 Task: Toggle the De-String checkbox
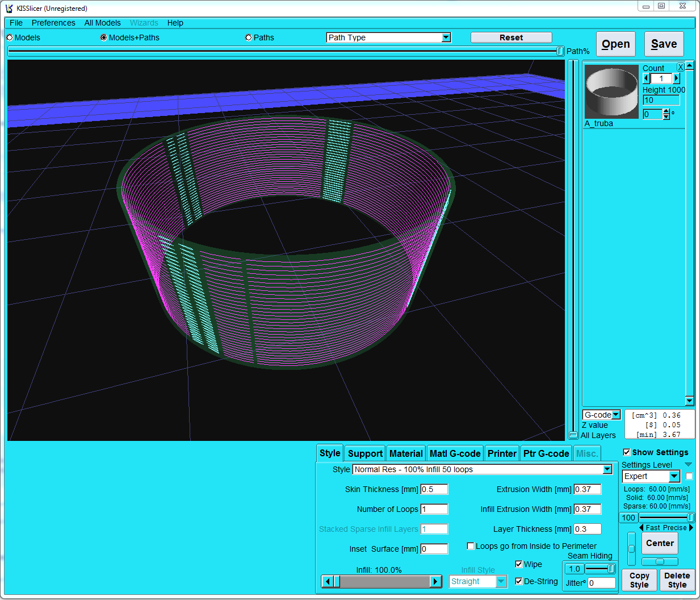click(518, 581)
